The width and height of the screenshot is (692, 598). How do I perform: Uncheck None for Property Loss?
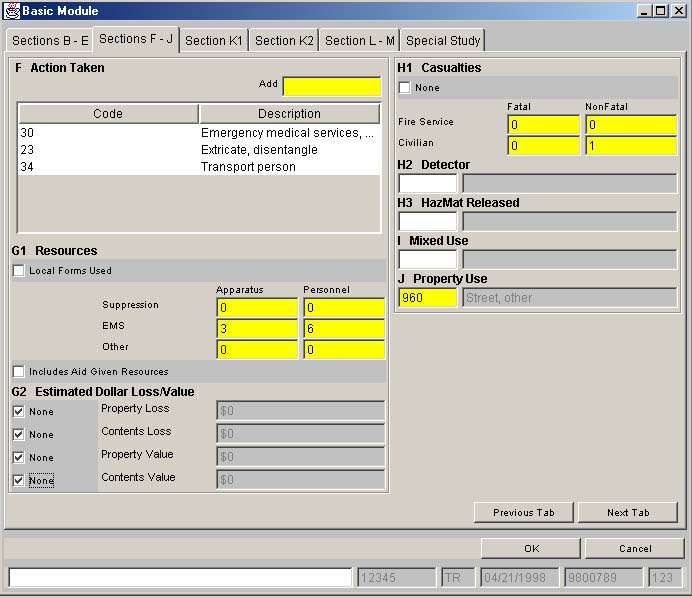point(19,411)
